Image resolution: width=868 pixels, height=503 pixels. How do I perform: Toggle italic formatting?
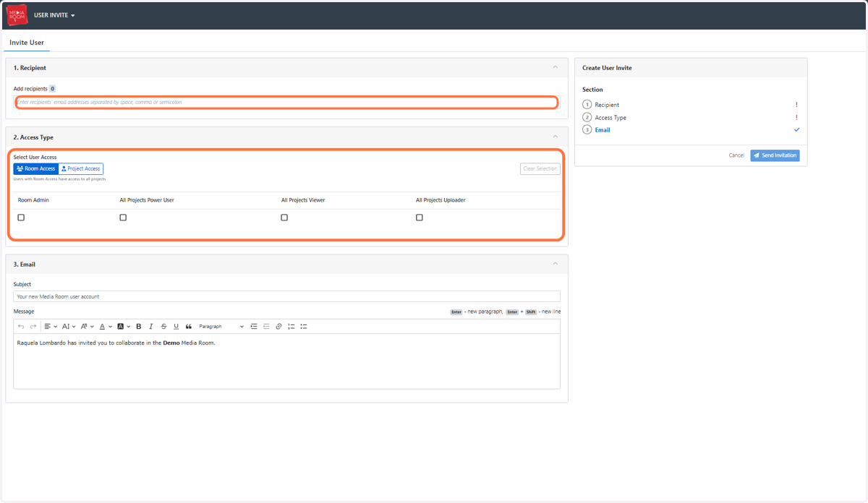click(151, 327)
